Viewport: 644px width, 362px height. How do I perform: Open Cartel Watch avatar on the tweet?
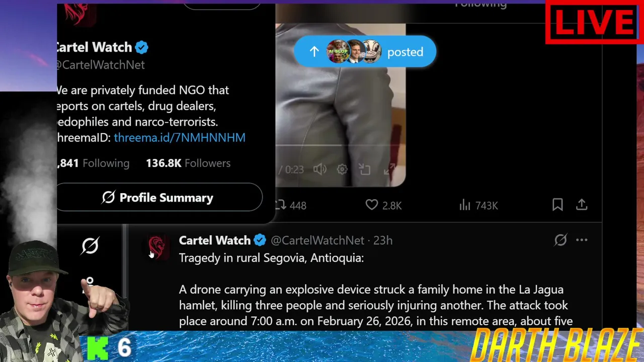(156, 247)
